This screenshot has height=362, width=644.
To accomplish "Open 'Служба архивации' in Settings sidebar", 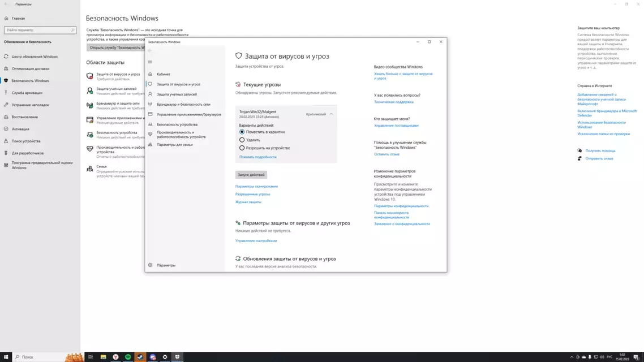I will [x=27, y=93].
